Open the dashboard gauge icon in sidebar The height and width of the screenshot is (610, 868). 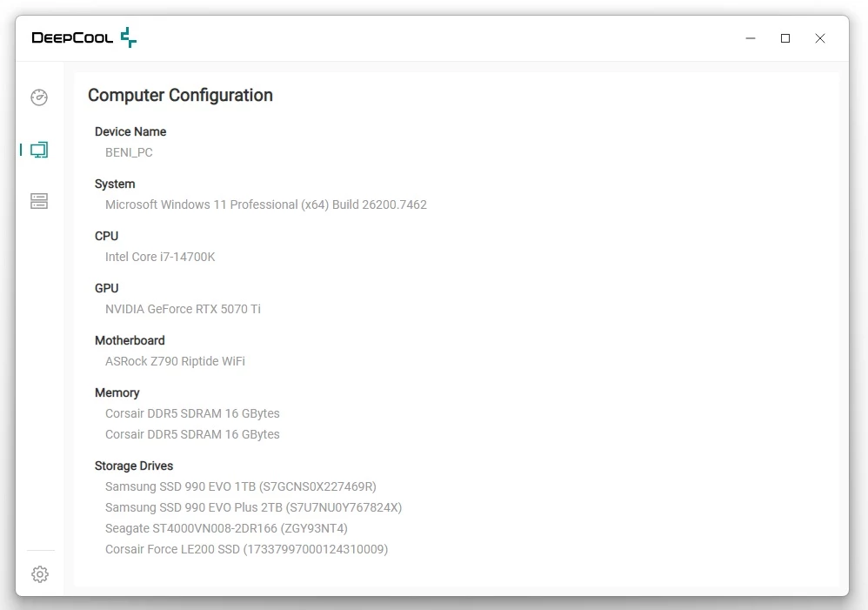coord(39,97)
